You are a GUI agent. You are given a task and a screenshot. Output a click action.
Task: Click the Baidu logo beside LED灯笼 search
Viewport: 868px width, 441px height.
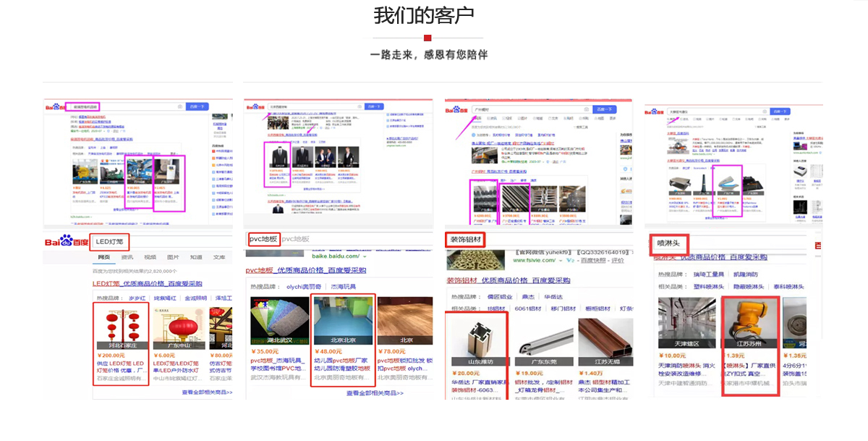pos(66,241)
